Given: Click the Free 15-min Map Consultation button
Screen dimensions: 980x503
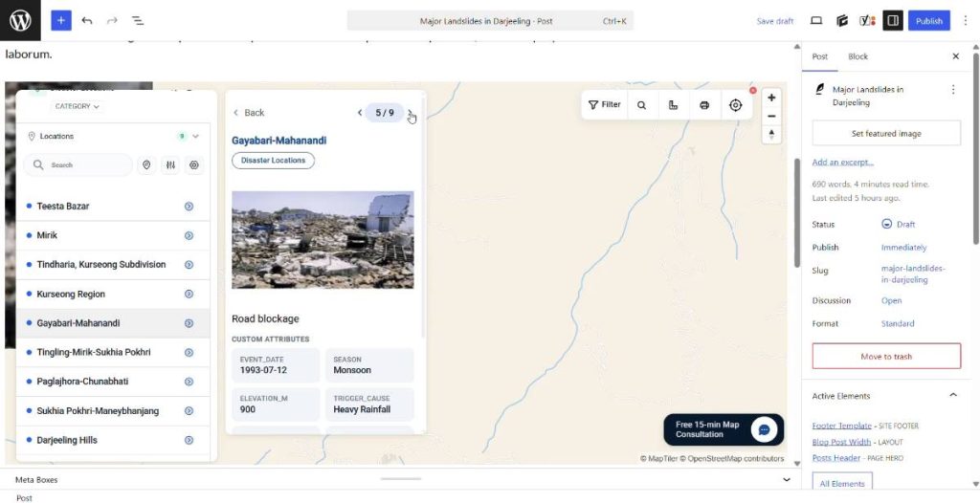Looking at the screenshot, I should [724, 429].
